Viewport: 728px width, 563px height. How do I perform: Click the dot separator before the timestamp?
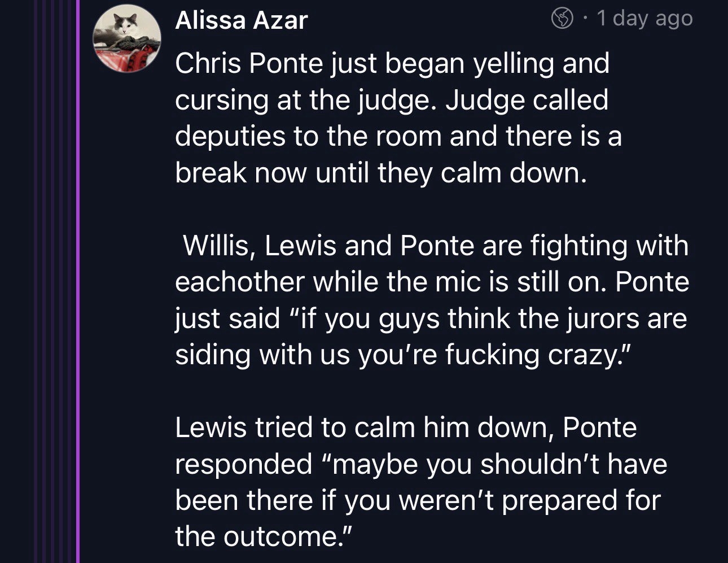pos(586,19)
